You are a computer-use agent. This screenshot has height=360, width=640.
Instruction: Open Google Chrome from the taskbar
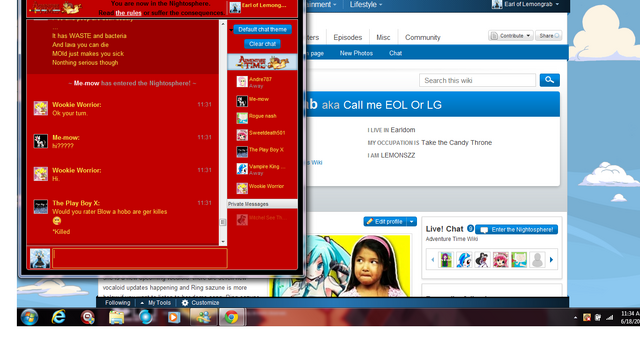pos(231,317)
